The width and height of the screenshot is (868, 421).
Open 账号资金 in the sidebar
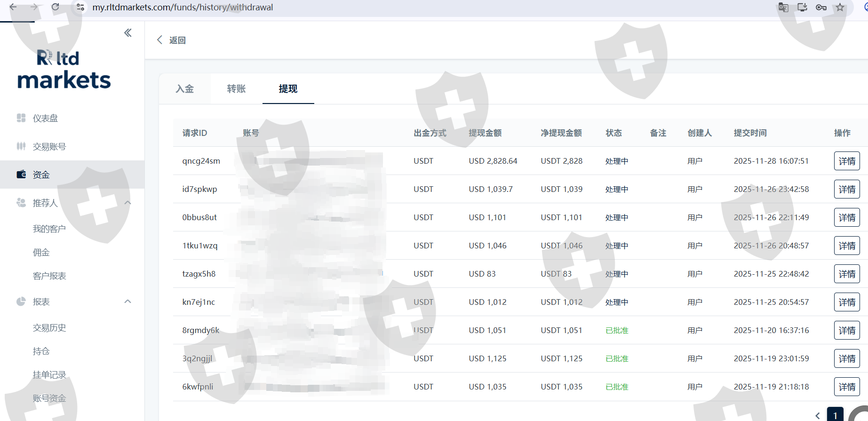pyautogui.click(x=49, y=398)
